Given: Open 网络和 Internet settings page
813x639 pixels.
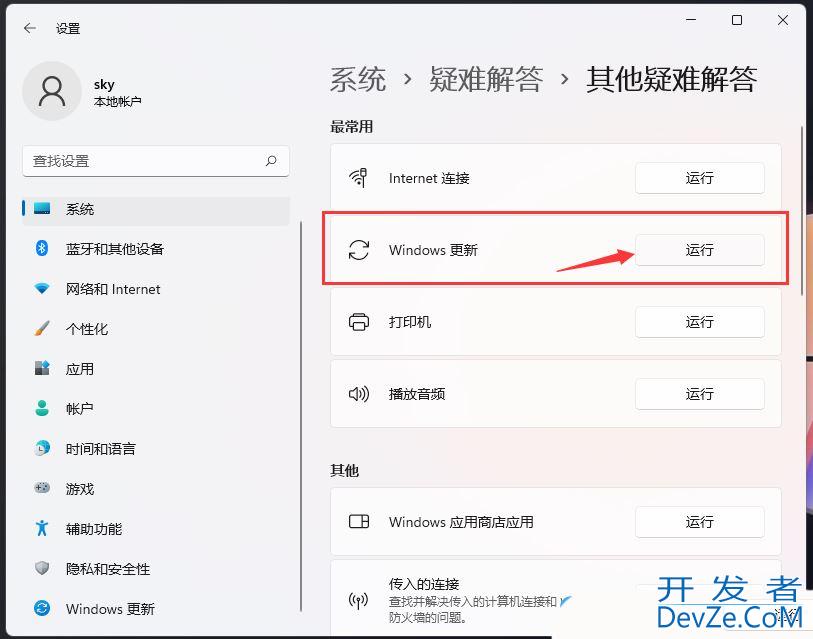Looking at the screenshot, I should [156, 288].
